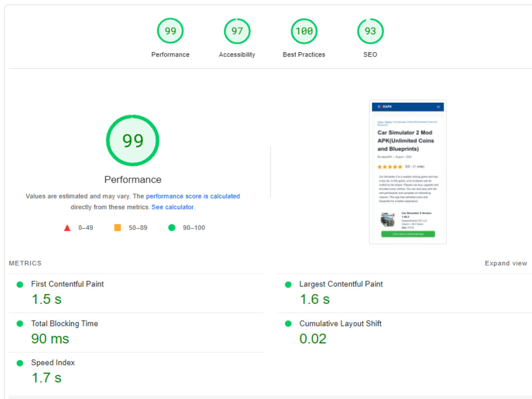
Task: Open the Performance category label at top
Action: (x=170, y=55)
